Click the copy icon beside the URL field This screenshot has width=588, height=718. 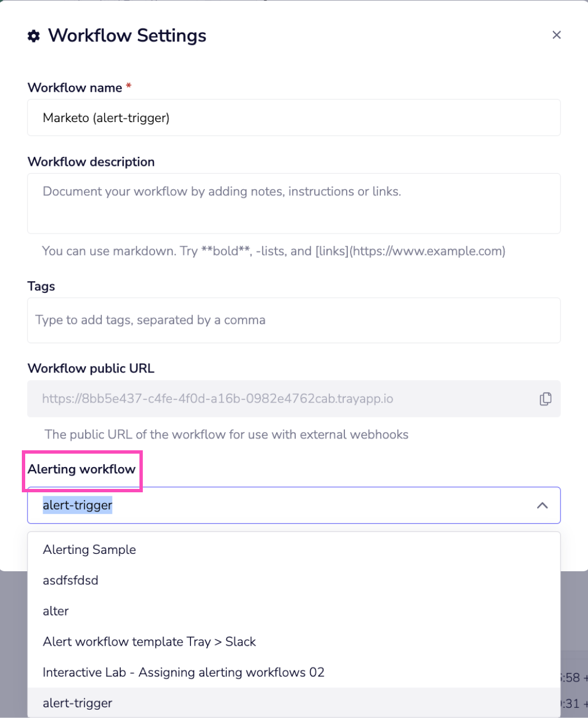click(x=545, y=399)
